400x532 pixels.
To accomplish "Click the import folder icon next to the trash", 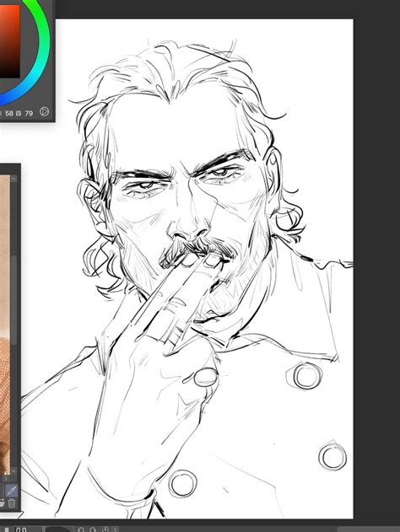I will (x=2, y=503).
